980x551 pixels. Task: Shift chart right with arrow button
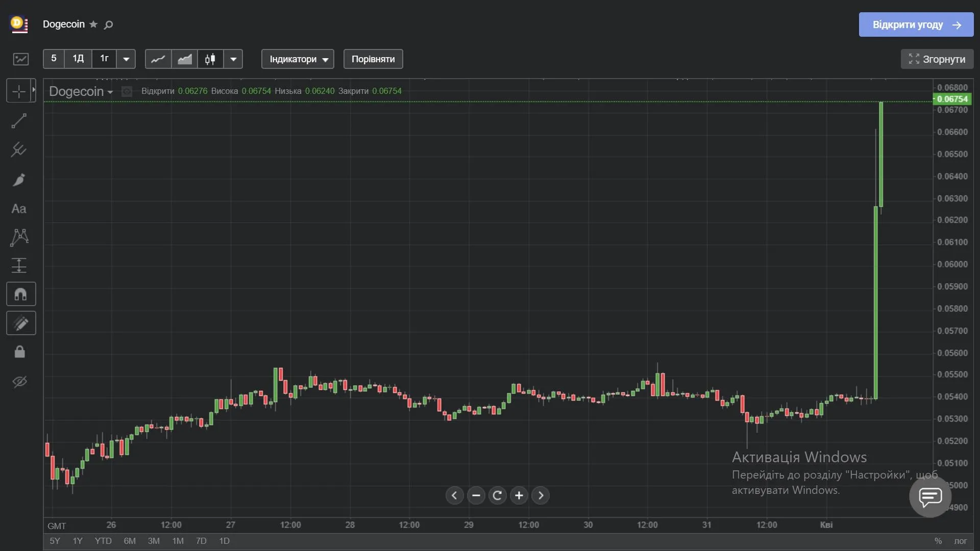(x=541, y=495)
